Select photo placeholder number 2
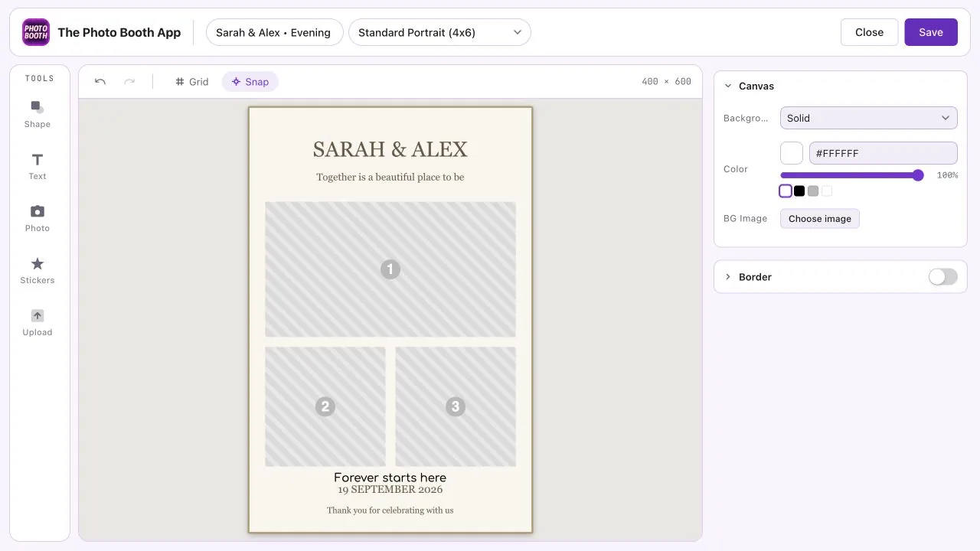The height and width of the screenshot is (551, 980). point(325,406)
